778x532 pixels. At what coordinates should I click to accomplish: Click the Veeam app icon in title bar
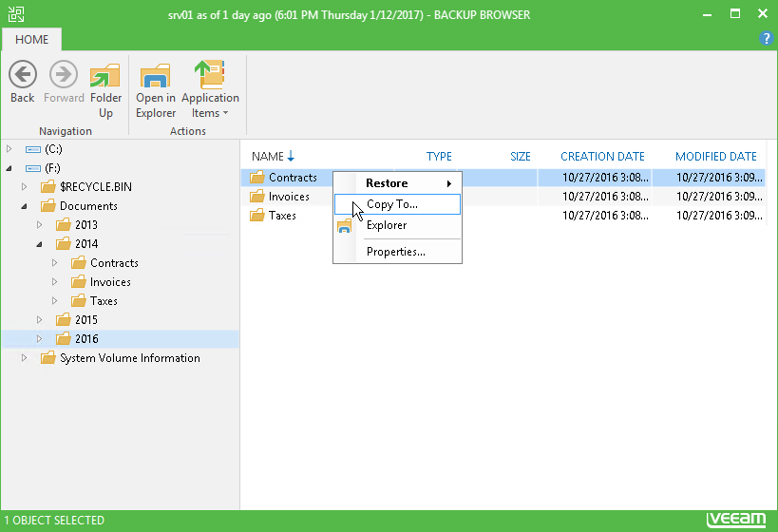click(16, 14)
